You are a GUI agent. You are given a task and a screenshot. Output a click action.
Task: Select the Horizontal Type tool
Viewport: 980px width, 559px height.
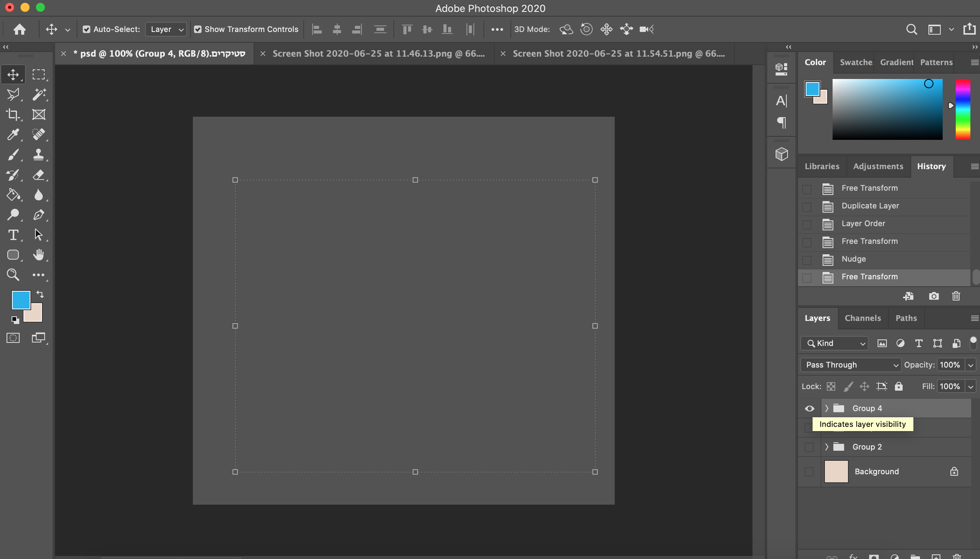tap(13, 235)
